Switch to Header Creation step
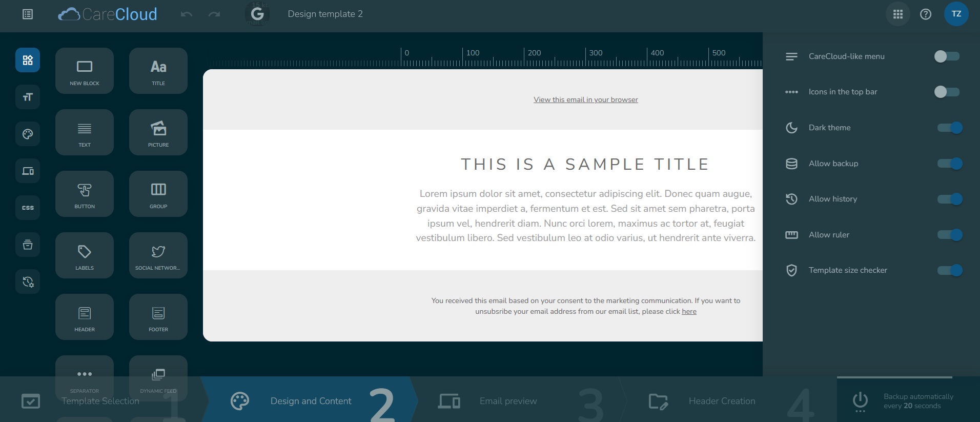The image size is (980, 422). click(721, 401)
